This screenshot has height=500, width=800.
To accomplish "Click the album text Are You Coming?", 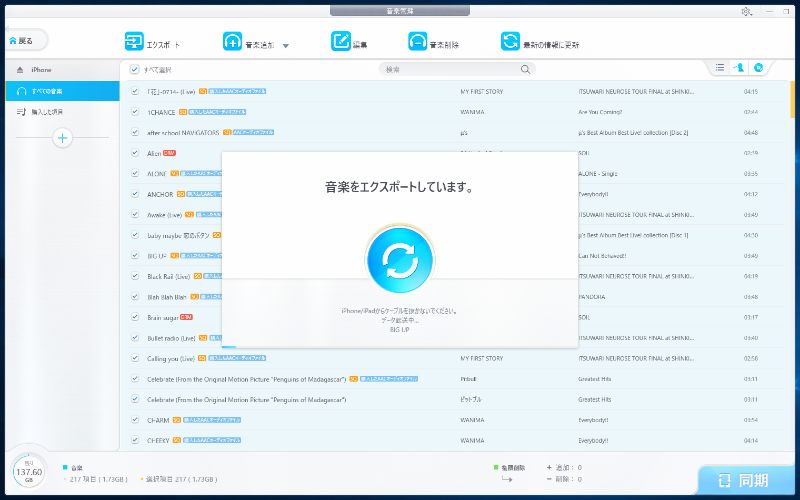I will (600, 112).
